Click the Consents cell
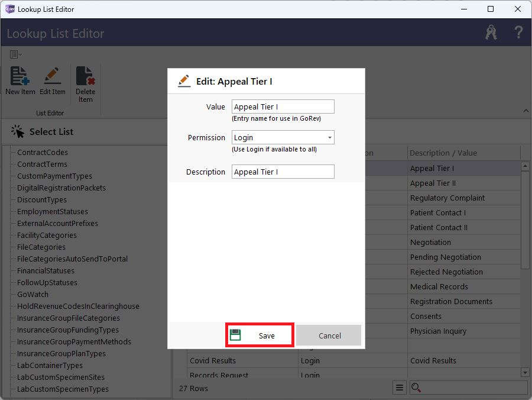This screenshot has height=400, width=532. pos(463,317)
